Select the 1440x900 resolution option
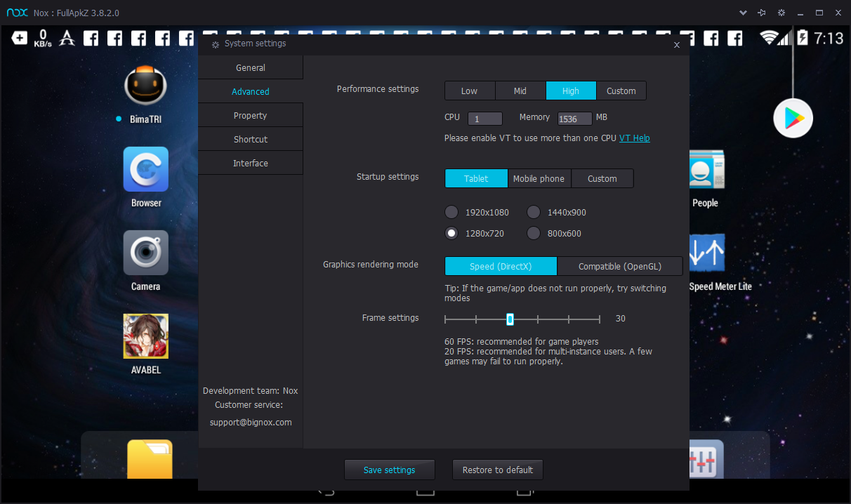 [x=534, y=212]
